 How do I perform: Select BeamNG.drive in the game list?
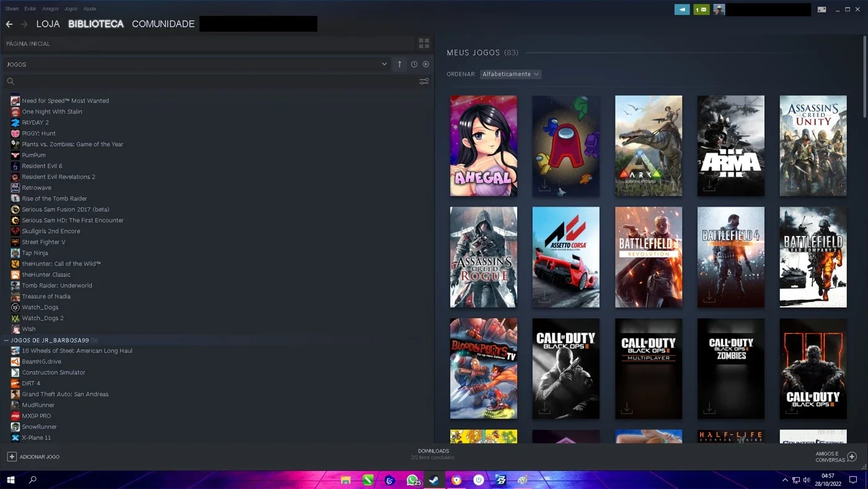tap(42, 362)
